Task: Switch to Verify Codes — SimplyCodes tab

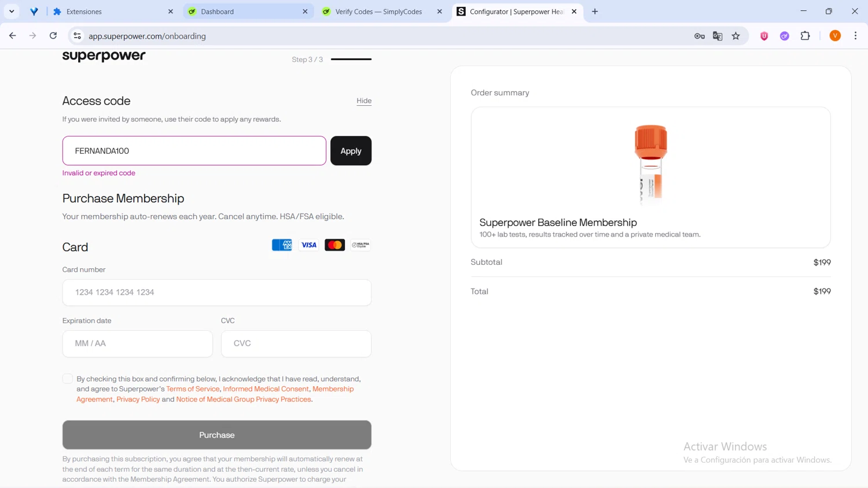Action: pos(382,12)
